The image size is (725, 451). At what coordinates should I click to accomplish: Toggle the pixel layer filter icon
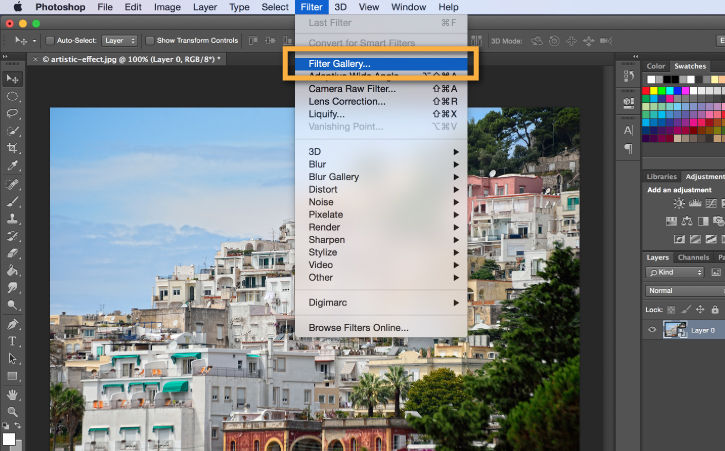(716, 272)
